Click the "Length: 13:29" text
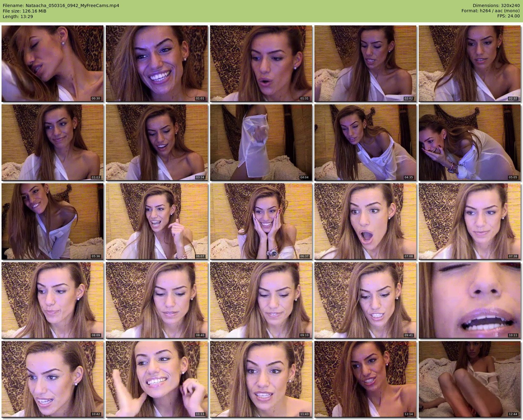The image size is (523, 420). pyautogui.click(x=18, y=17)
